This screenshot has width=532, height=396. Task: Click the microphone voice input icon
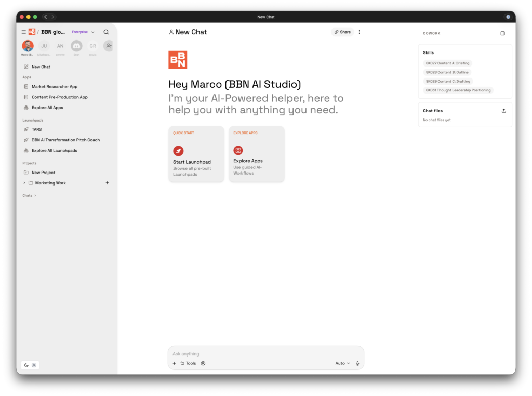(x=357, y=363)
